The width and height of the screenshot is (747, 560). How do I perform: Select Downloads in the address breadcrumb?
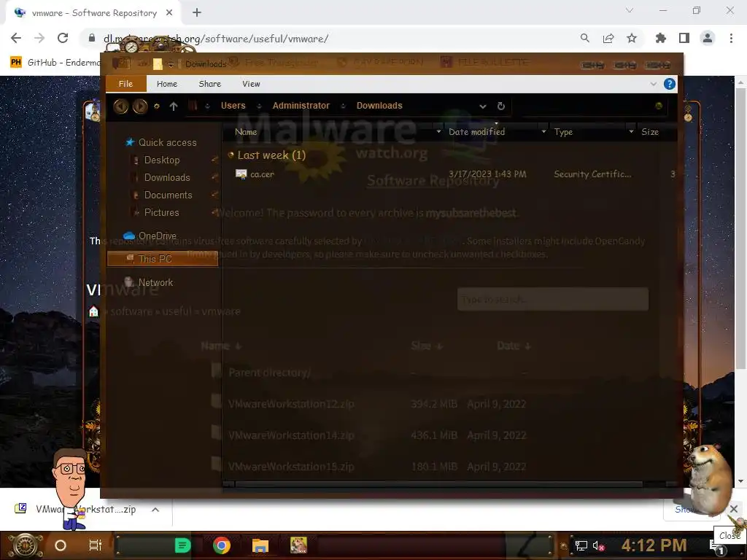[379, 106]
